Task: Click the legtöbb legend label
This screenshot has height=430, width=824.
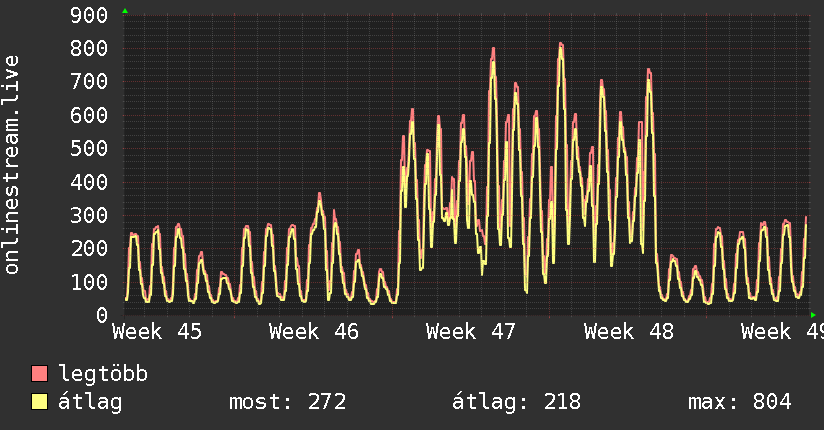Action: click(x=103, y=374)
